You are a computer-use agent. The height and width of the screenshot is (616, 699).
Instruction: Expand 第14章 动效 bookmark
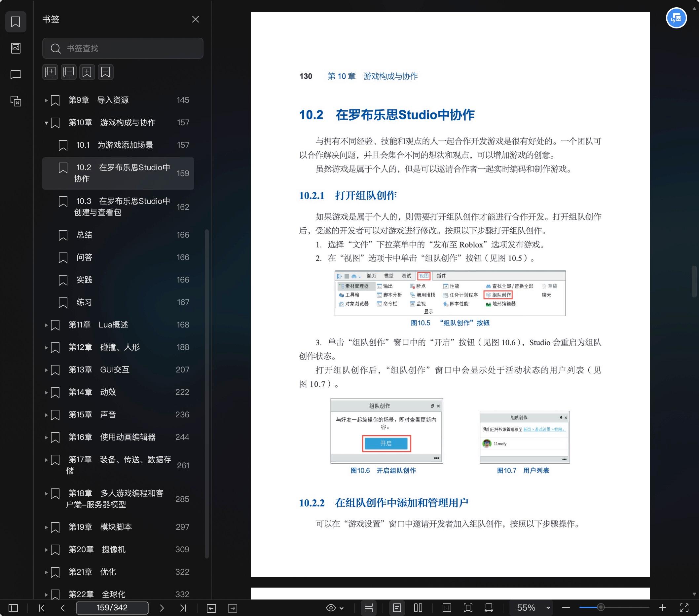click(46, 392)
